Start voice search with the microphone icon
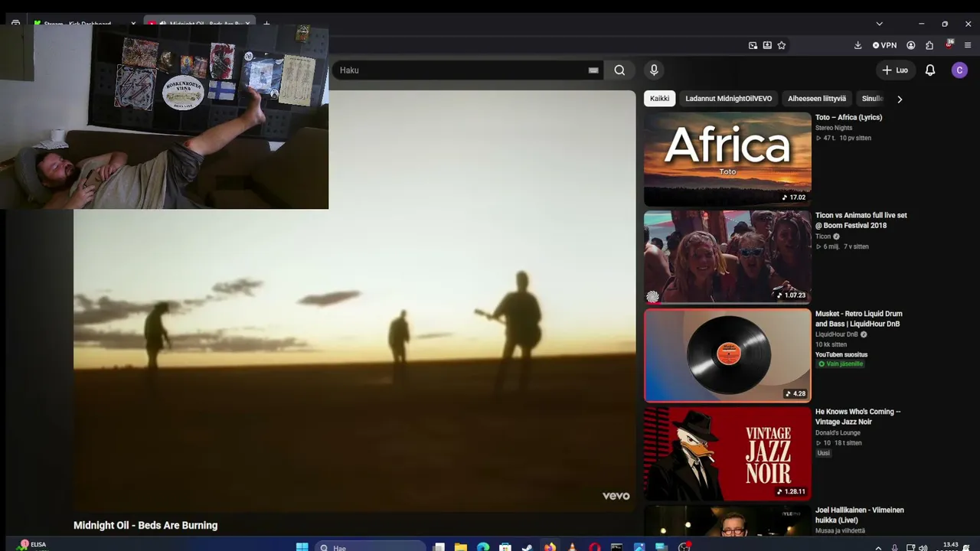Screen dimensions: 980x551 [x=654, y=70]
